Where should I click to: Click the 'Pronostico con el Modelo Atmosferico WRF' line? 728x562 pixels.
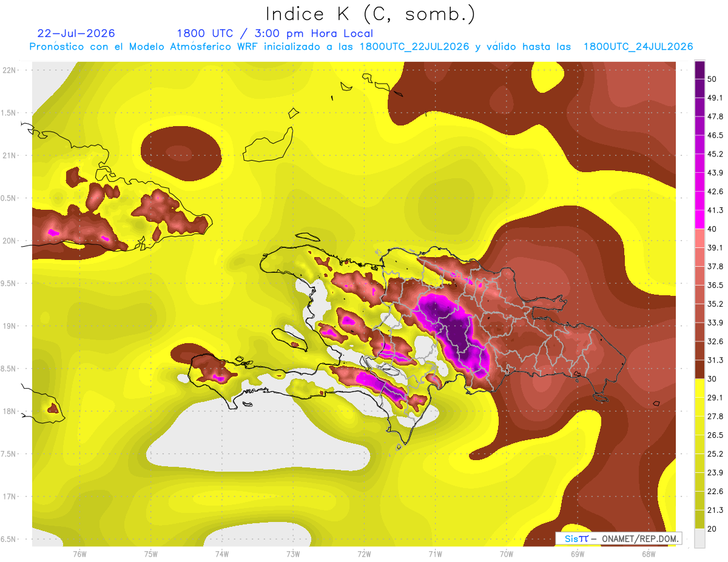[361, 47]
